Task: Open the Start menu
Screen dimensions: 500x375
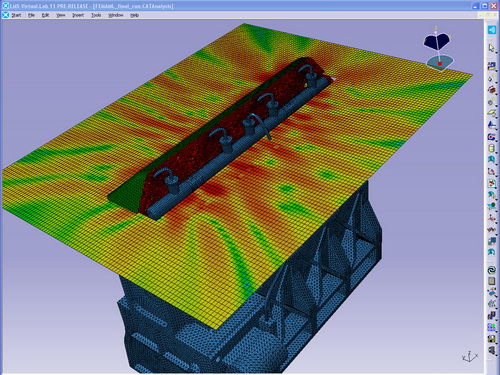Action: [16, 15]
